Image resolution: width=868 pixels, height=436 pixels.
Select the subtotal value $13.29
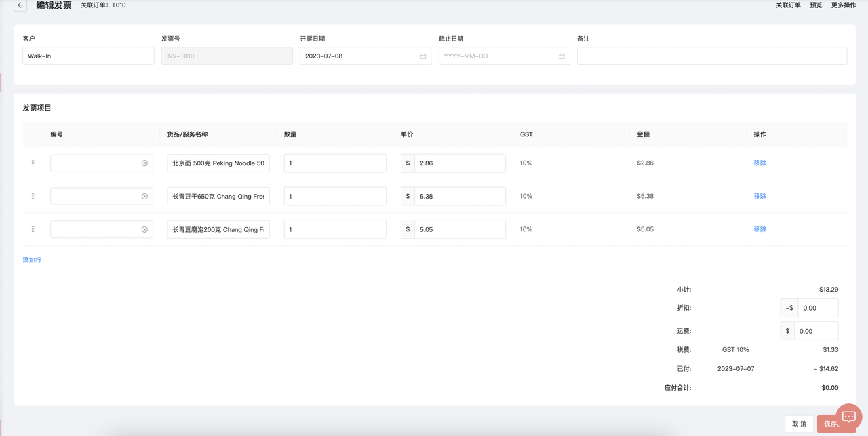[829, 290]
